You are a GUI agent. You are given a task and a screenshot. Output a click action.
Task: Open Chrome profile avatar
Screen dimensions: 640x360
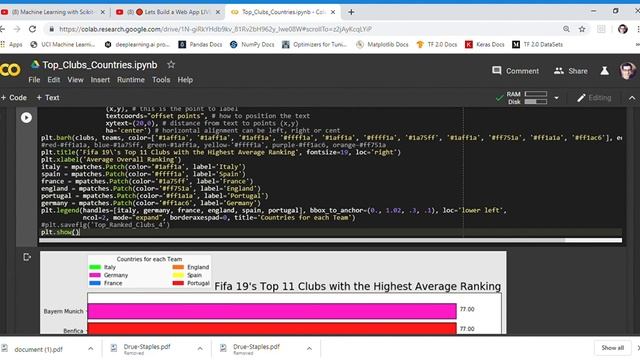tap(622, 29)
